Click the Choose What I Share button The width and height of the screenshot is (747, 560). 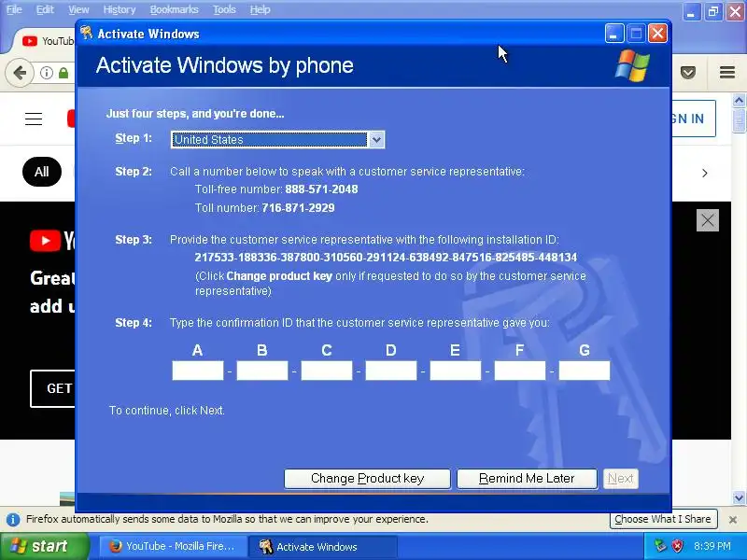click(x=663, y=519)
